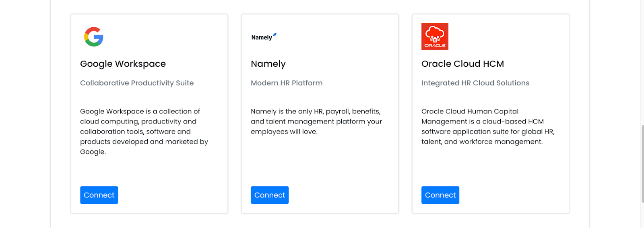The image size is (644, 228).
Task: Click blank area right of Oracle Connect button
Action: click(511, 195)
